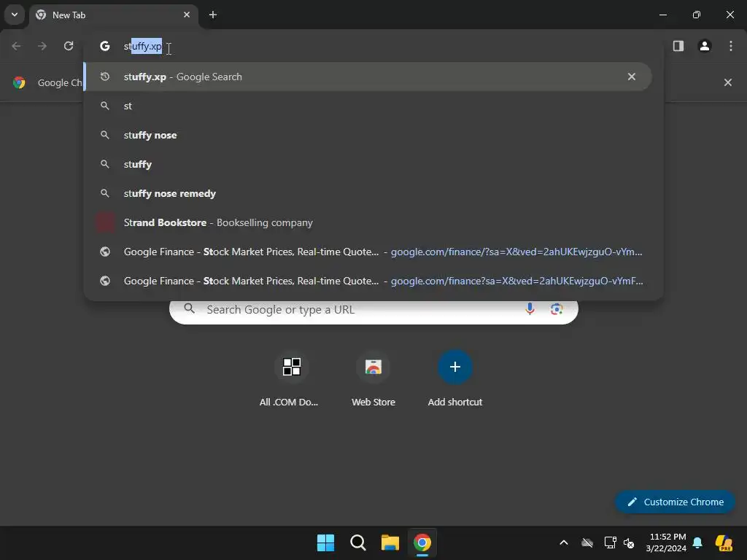This screenshot has width=747, height=560.
Task: Open Google Lens image search icon
Action: tap(557, 309)
